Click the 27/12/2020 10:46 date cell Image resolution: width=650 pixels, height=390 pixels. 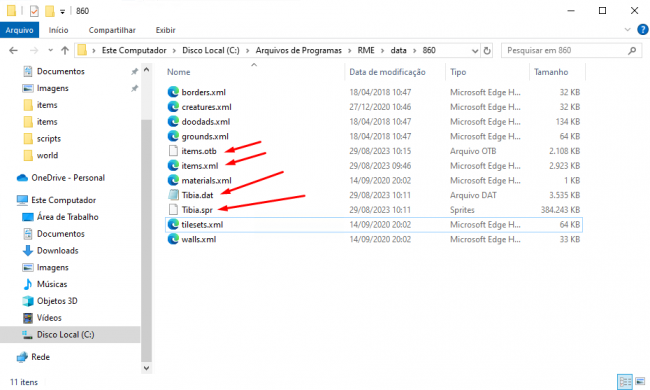(x=380, y=107)
